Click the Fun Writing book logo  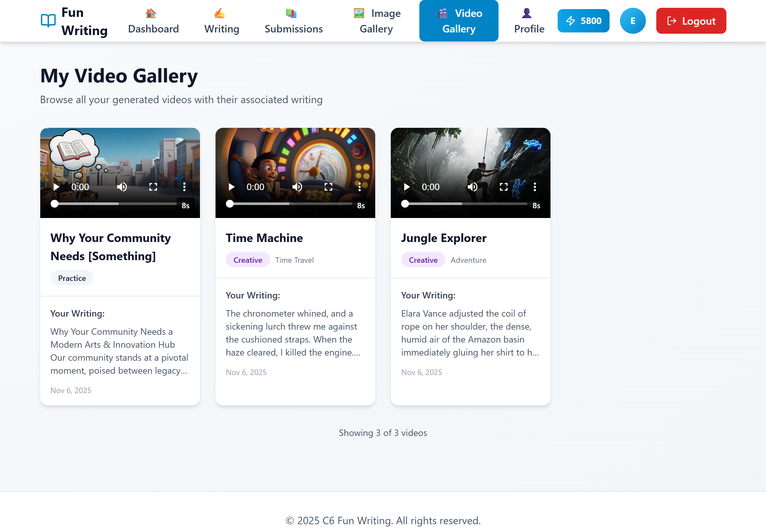[x=48, y=21]
